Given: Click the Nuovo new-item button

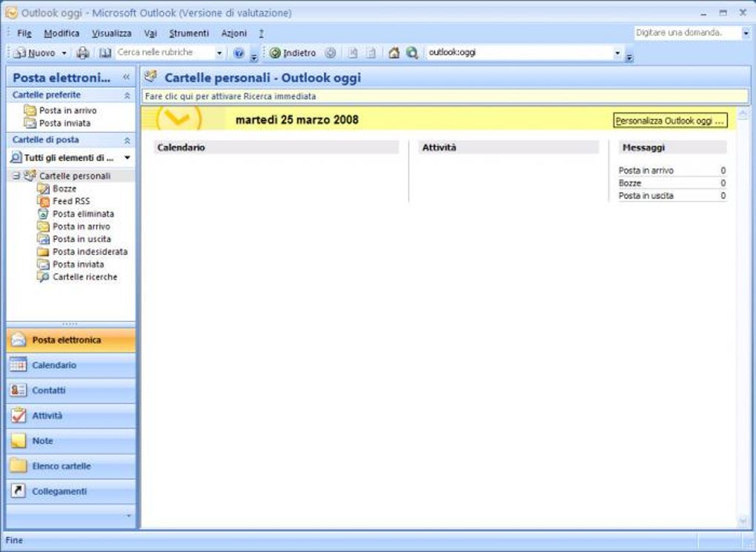Looking at the screenshot, I should click(35, 53).
